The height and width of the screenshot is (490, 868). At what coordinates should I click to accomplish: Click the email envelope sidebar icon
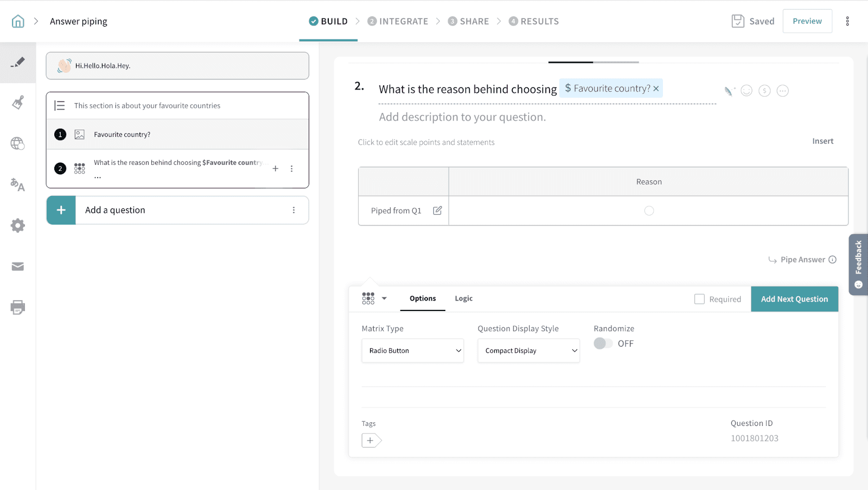17,266
